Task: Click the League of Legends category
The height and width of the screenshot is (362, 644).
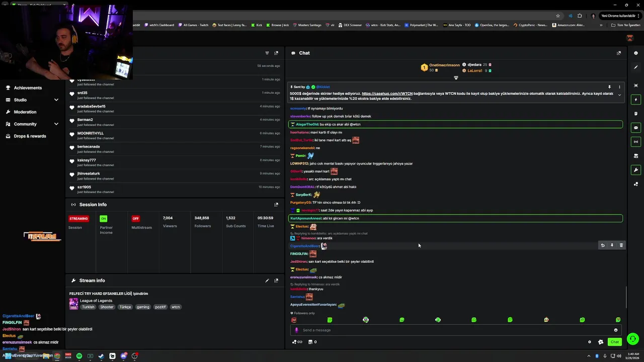Action: pos(96,301)
